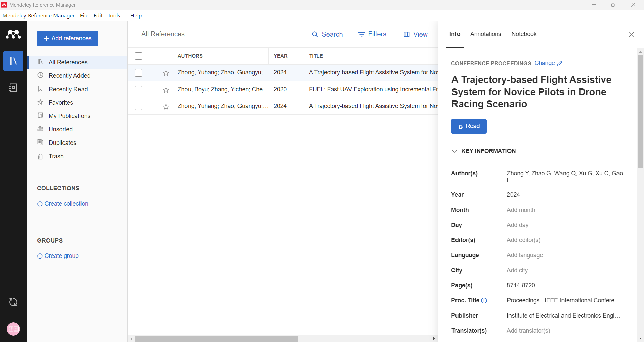
Task: Click the Recently Read bookmark icon
Action: coord(40,89)
